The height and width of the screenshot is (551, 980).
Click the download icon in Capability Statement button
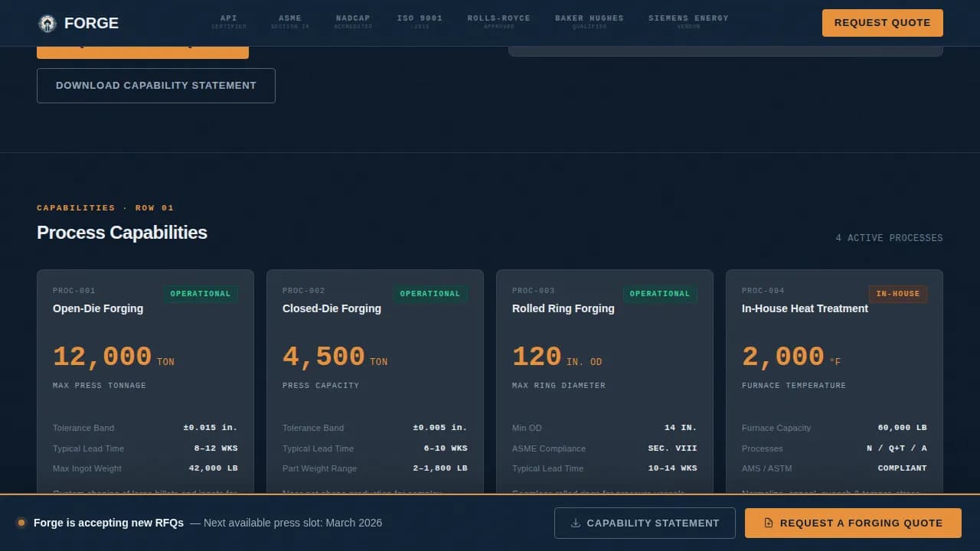point(576,523)
